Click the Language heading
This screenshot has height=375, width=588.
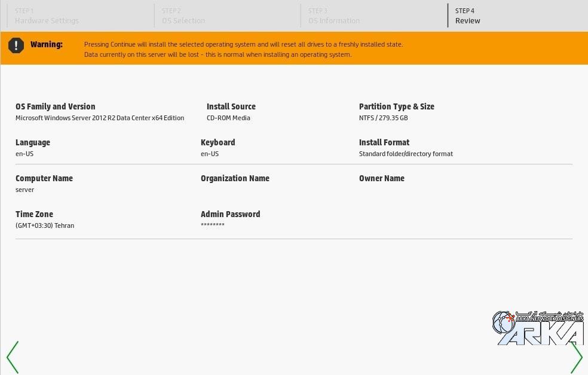point(33,142)
